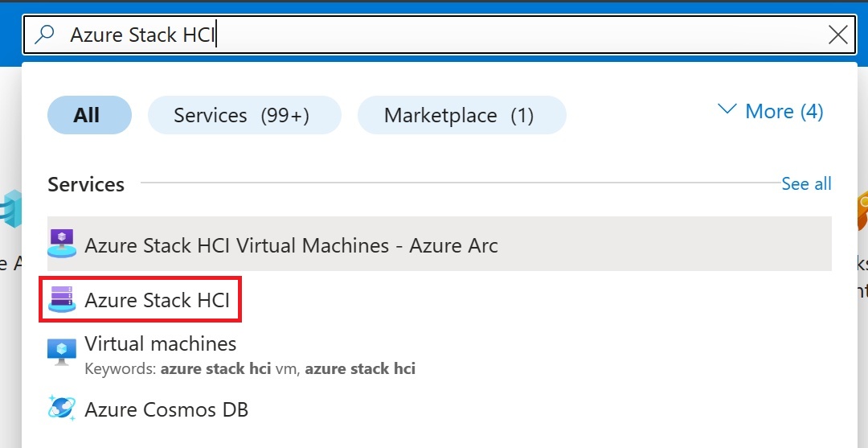Click the Virtual machines monitor icon
This screenshot has height=448, width=868.
(x=62, y=351)
